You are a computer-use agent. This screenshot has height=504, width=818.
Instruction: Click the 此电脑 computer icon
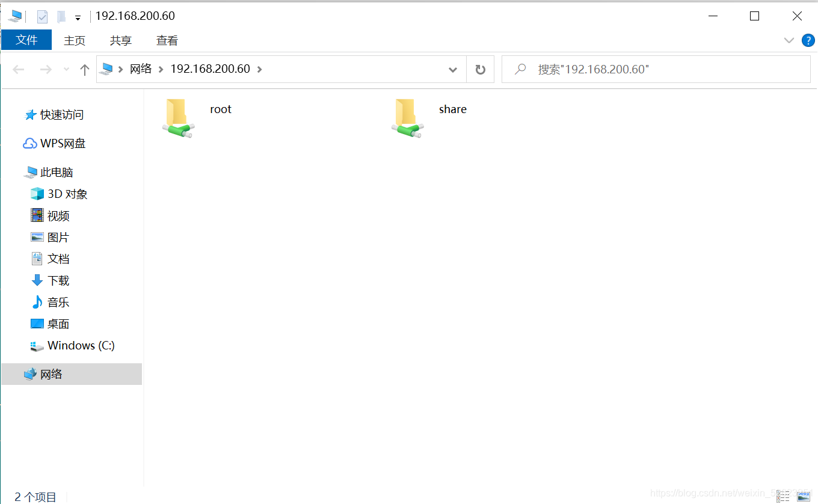[31, 173]
